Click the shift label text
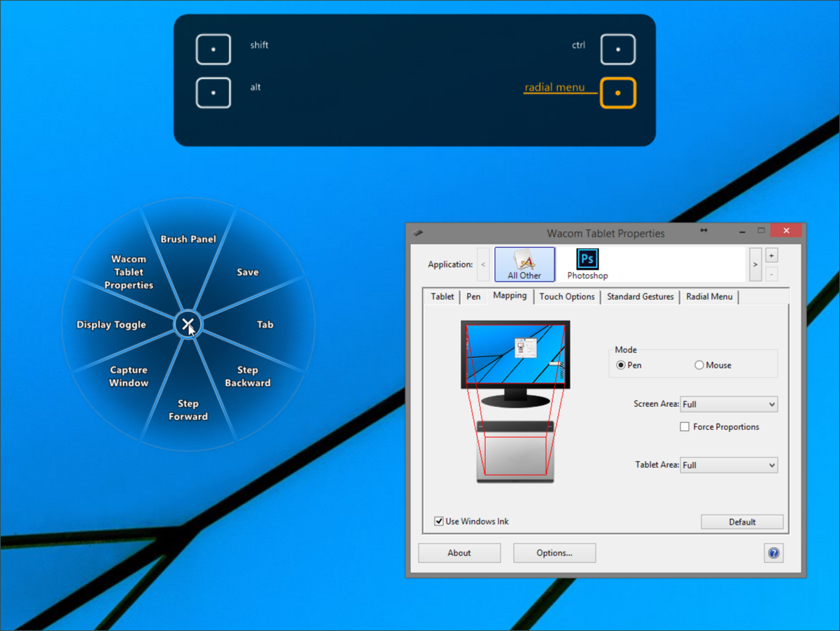The height and width of the screenshot is (631, 840). 259,45
